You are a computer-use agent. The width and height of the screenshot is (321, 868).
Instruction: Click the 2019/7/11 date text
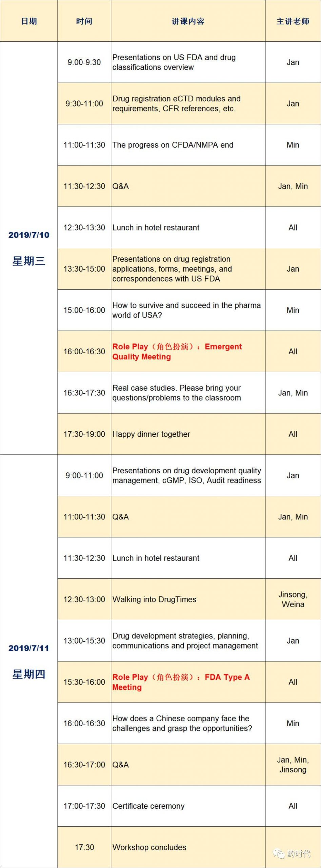point(29,648)
